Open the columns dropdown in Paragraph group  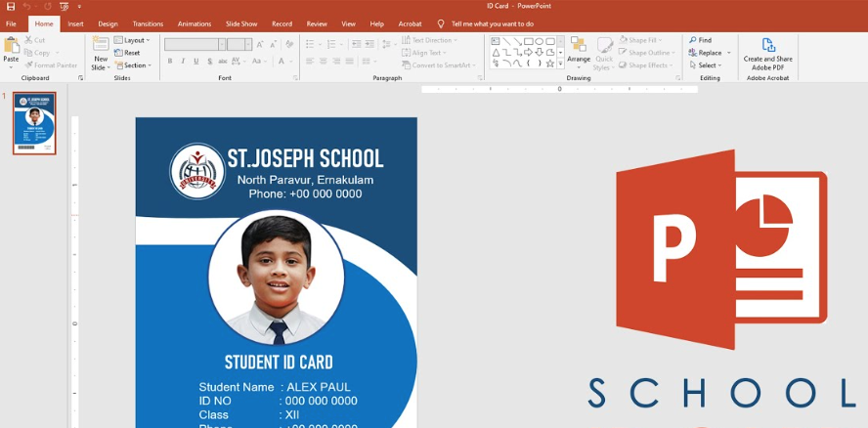click(x=369, y=61)
